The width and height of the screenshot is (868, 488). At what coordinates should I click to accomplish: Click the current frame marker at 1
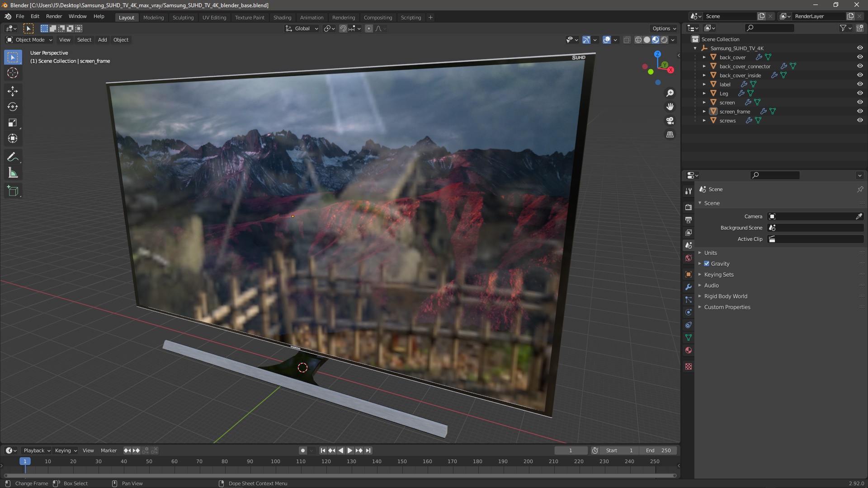pos(25,461)
